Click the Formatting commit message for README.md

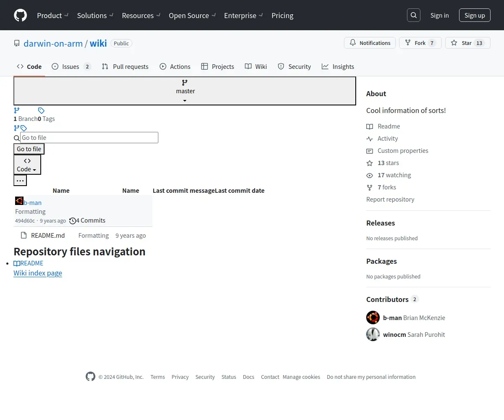[94, 235]
